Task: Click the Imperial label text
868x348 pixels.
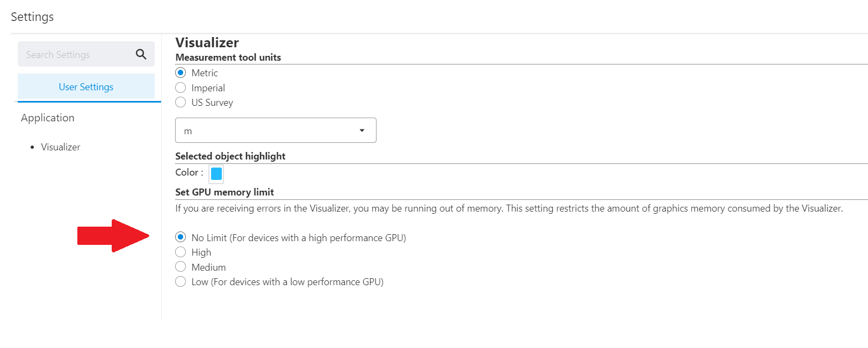Action: click(x=208, y=88)
